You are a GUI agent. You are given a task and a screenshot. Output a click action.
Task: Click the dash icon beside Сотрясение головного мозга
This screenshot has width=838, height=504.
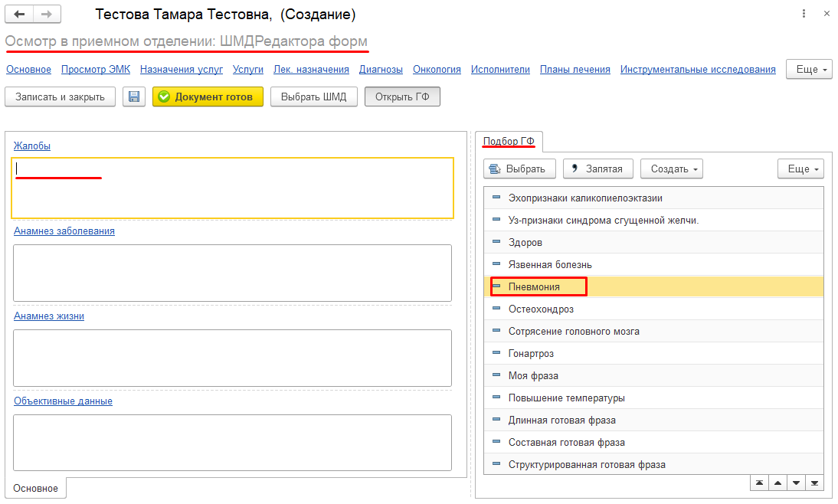tap(496, 332)
